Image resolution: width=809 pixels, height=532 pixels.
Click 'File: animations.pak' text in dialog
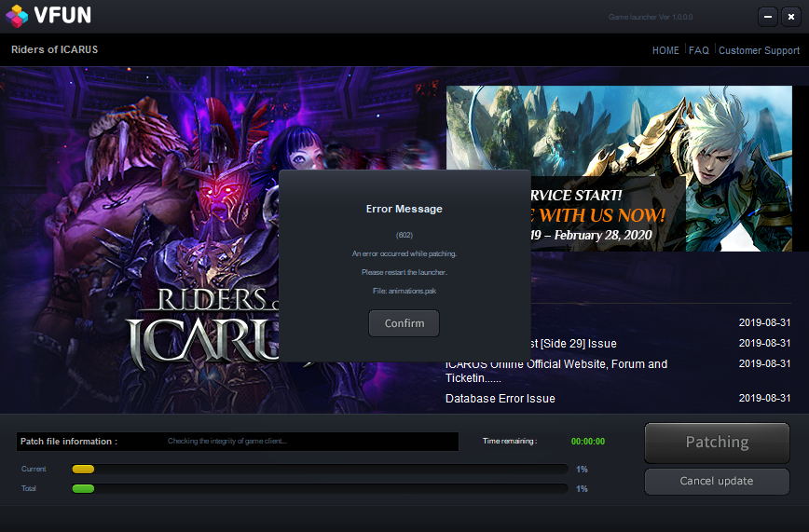point(404,291)
